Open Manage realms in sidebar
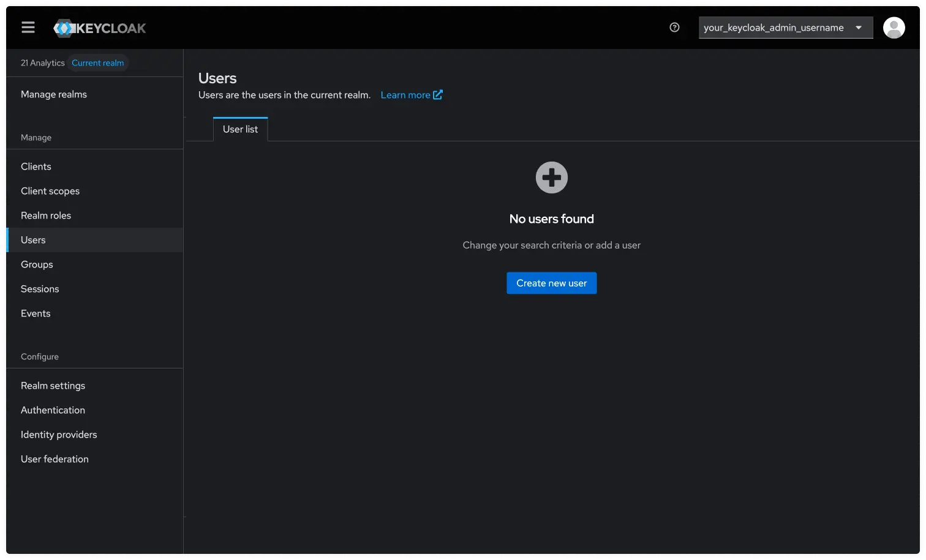 pyautogui.click(x=54, y=94)
